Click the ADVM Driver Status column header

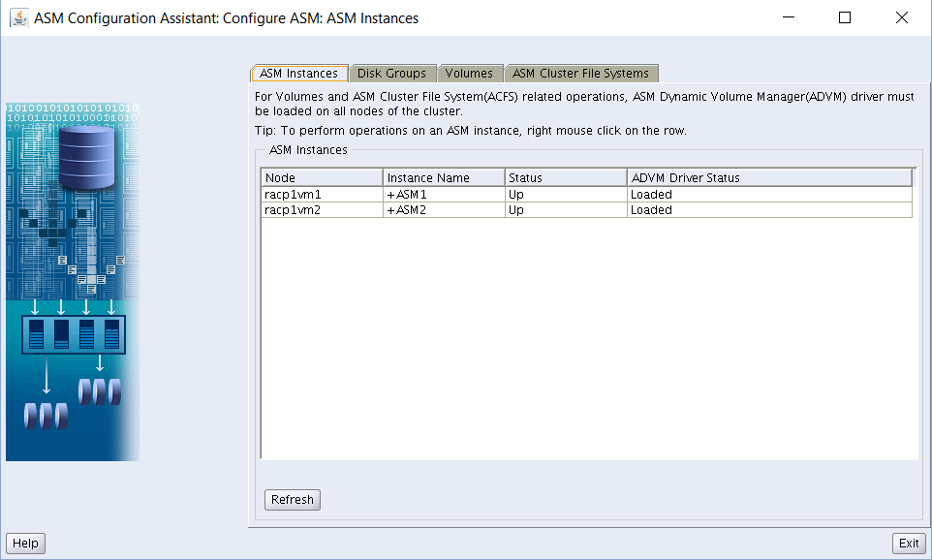pos(769,178)
